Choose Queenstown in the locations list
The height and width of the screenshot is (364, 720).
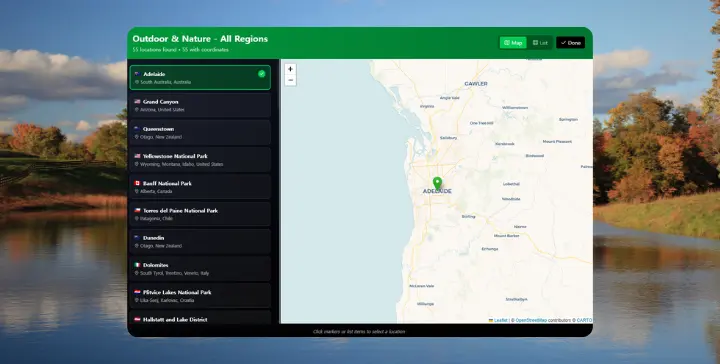[200, 133]
